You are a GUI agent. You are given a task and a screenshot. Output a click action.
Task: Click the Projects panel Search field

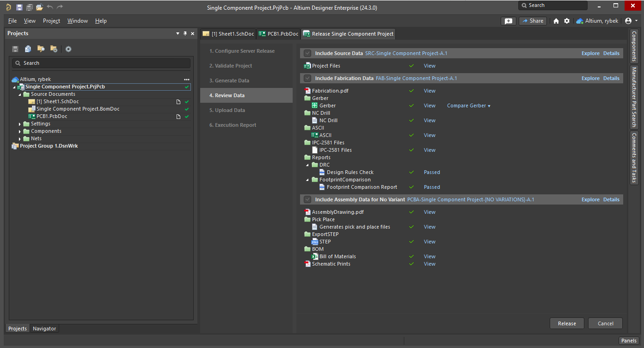(x=101, y=63)
